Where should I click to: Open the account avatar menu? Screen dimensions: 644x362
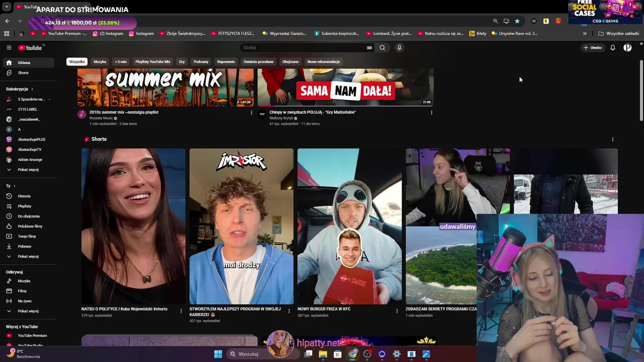pos(627,48)
